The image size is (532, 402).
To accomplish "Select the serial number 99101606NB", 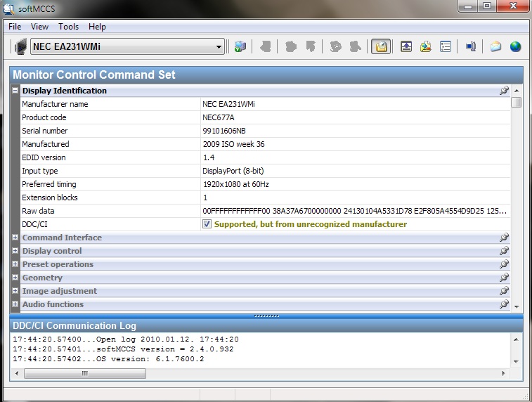I will point(224,131).
